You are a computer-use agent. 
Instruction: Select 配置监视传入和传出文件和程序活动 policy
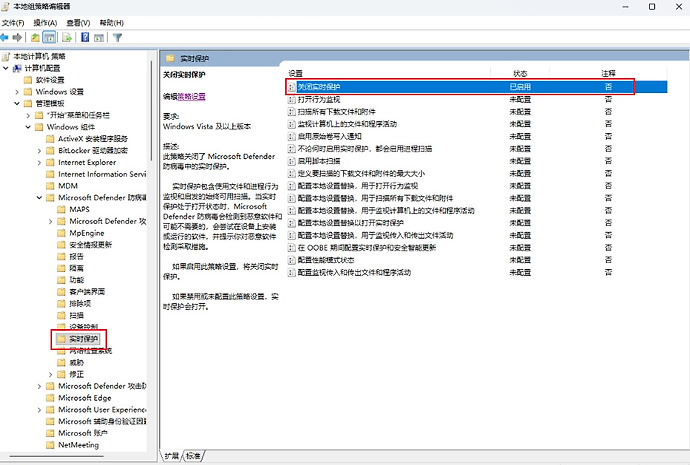click(354, 272)
